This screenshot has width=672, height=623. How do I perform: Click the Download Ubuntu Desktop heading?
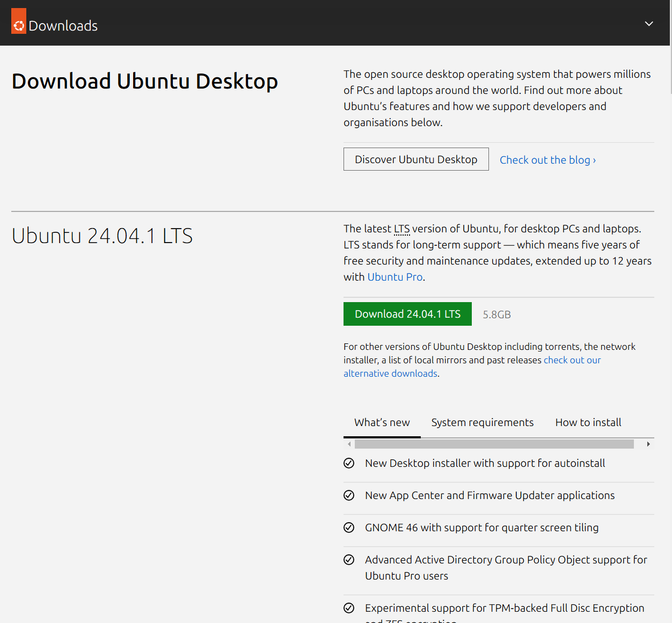click(145, 81)
